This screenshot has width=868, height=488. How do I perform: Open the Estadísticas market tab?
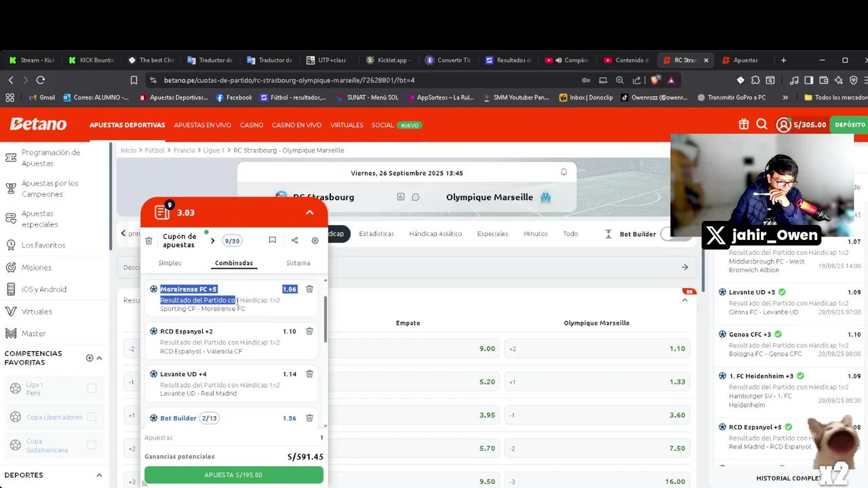coord(376,234)
